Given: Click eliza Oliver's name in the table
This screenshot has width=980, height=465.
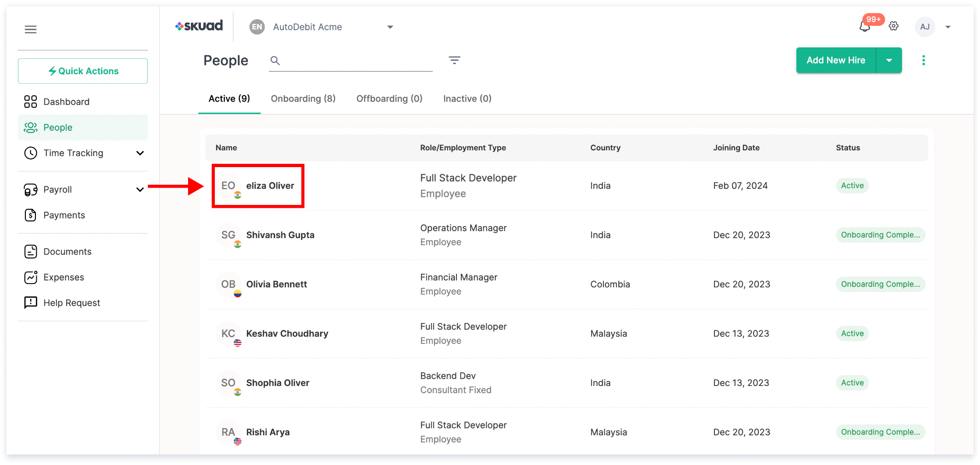Looking at the screenshot, I should pos(270,186).
